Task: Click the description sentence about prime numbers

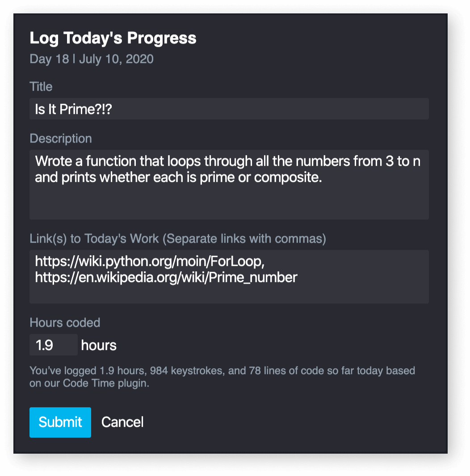Action: pyautogui.click(x=227, y=168)
